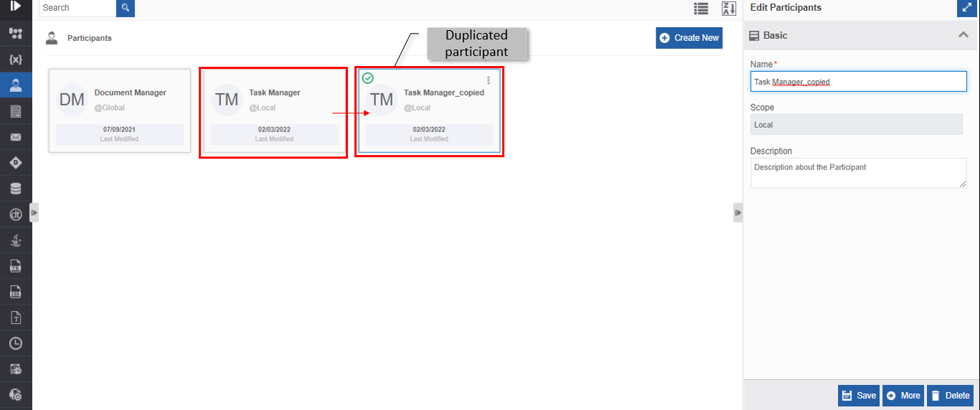Click the Description text area

[859, 173]
